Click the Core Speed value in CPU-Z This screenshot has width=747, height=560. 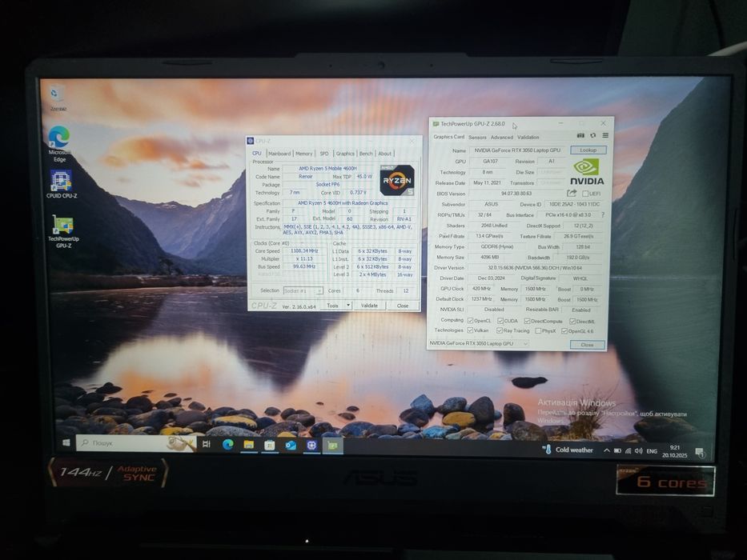304,250
